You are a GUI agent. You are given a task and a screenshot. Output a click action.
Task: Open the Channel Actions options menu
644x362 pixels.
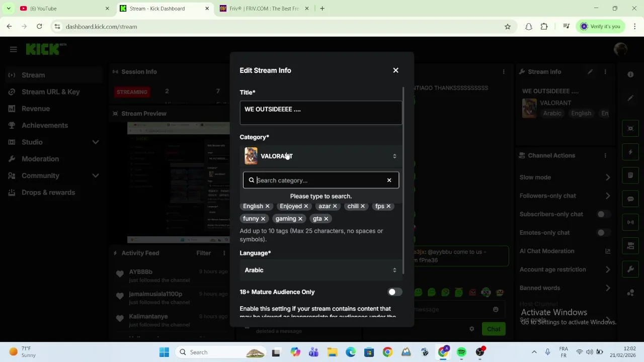[605, 155]
